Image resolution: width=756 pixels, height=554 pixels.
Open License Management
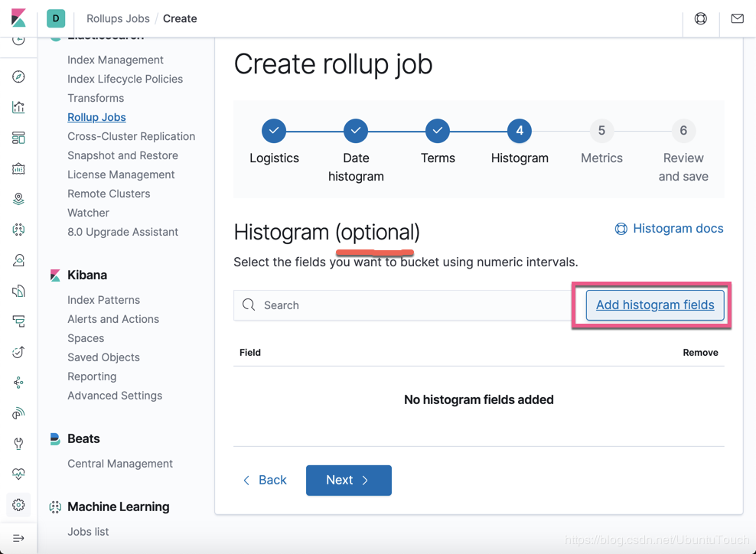pos(121,174)
